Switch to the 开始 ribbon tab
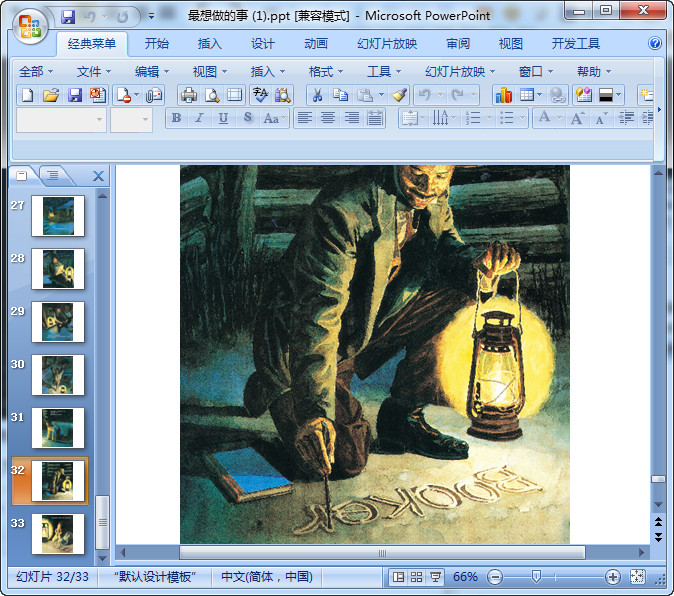The width and height of the screenshot is (674, 596). (x=156, y=43)
